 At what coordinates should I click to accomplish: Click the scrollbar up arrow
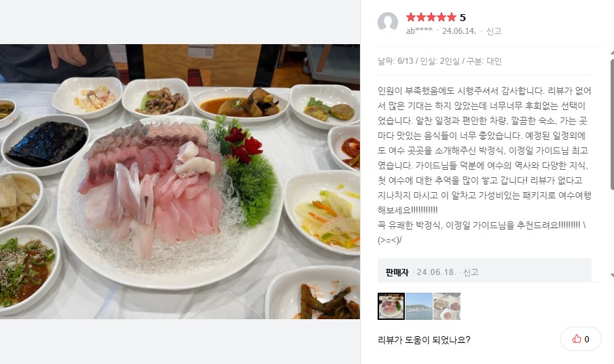coord(612,52)
